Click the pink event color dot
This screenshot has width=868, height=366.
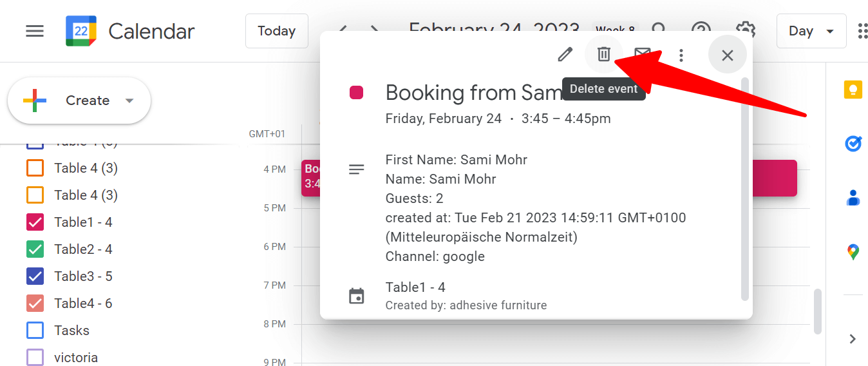pyautogui.click(x=356, y=93)
